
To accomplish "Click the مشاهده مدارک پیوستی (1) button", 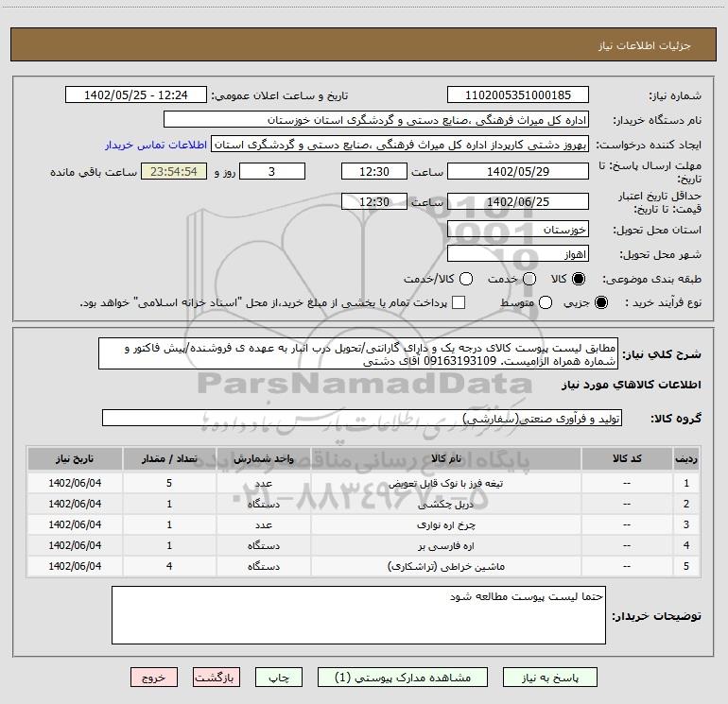I will pyautogui.click(x=403, y=678).
